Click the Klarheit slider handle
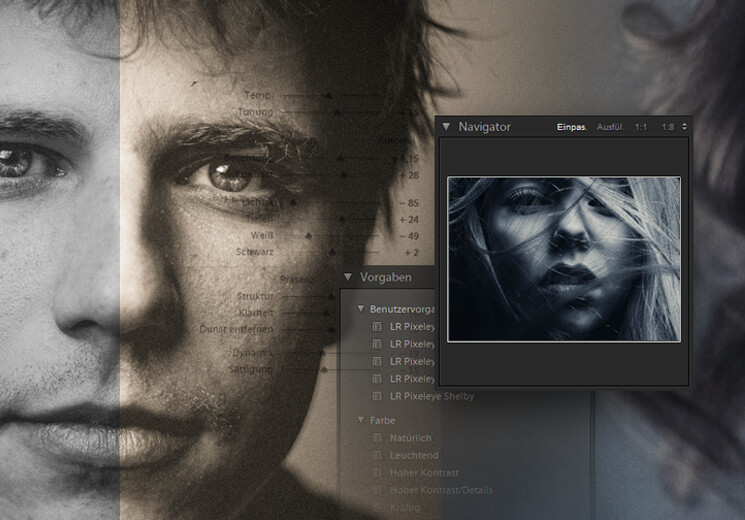The image size is (745, 520). click(326, 313)
